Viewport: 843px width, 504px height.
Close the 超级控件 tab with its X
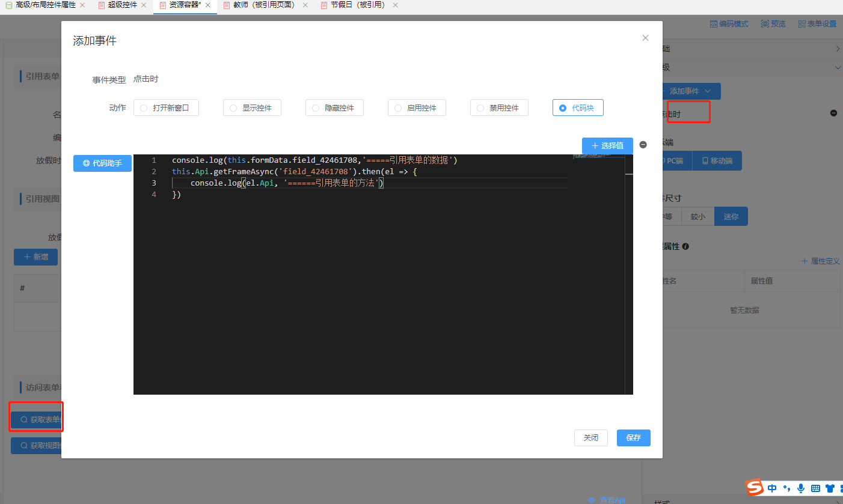144,5
